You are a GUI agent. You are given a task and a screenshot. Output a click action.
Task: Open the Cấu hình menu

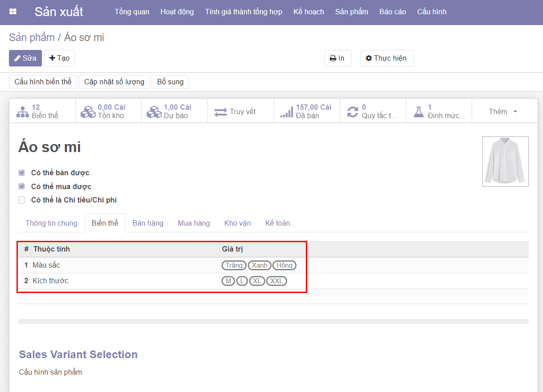point(432,12)
